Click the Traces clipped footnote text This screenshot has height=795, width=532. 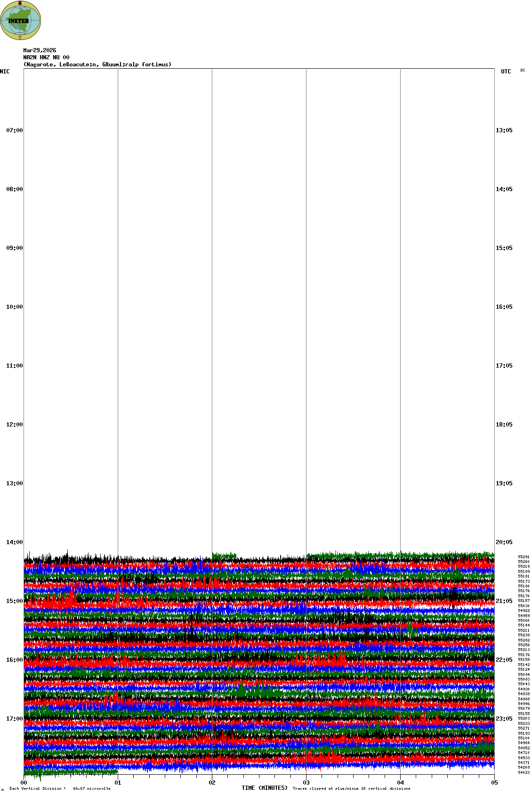point(351,788)
